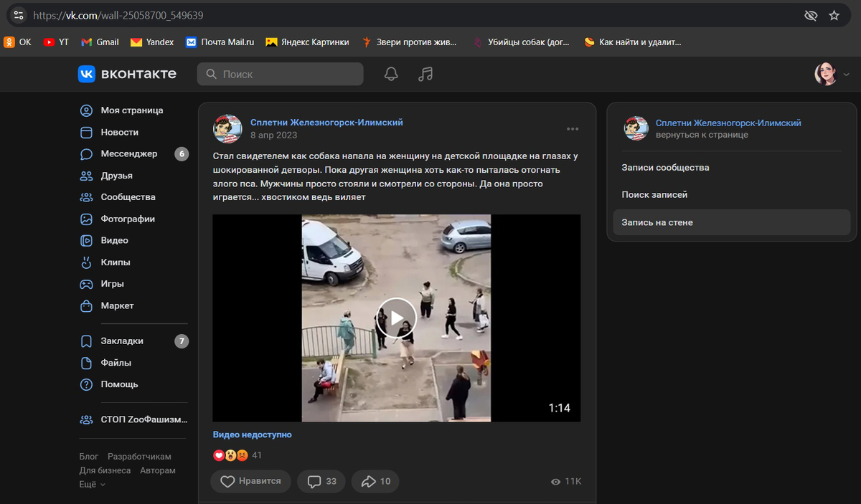Select Записи сообщества in the right menu
The width and height of the screenshot is (861, 504).
point(732,168)
